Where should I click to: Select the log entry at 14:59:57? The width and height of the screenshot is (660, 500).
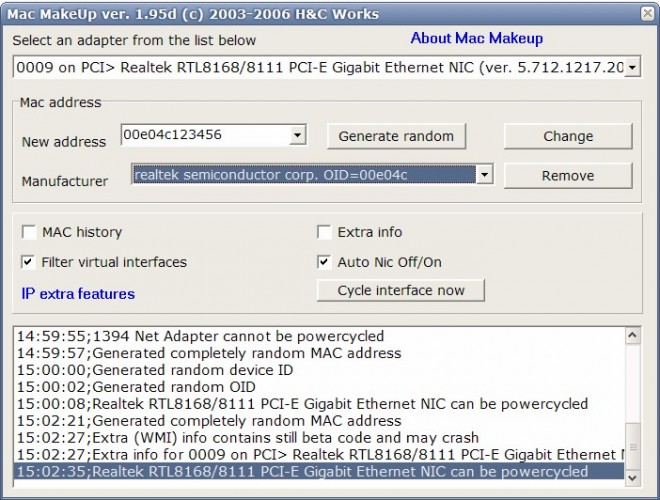(x=319, y=353)
